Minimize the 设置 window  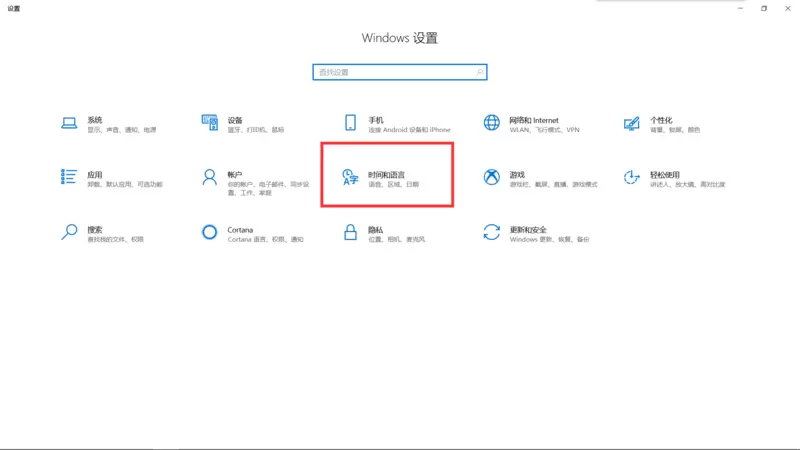(740, 8)
